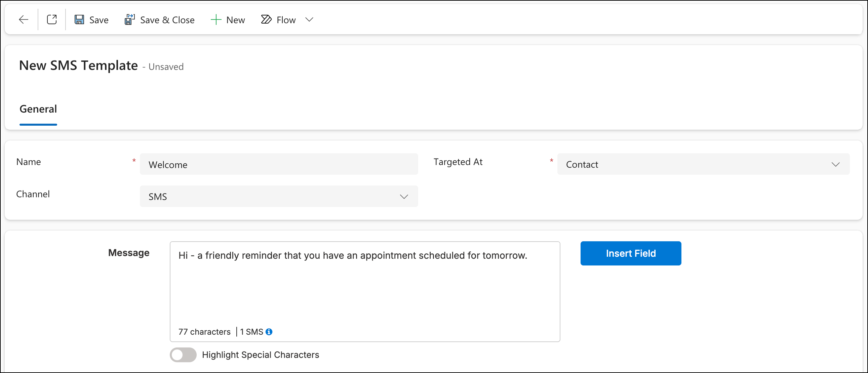This screenshot has width=868, height=373.
Task: Click the green plus New icon
Action: (x=215, y=20)
